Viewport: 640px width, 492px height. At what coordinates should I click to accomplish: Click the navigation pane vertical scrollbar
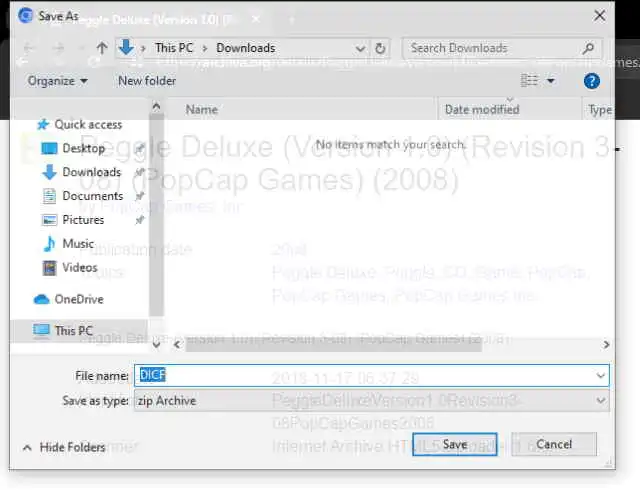[156, 216]
